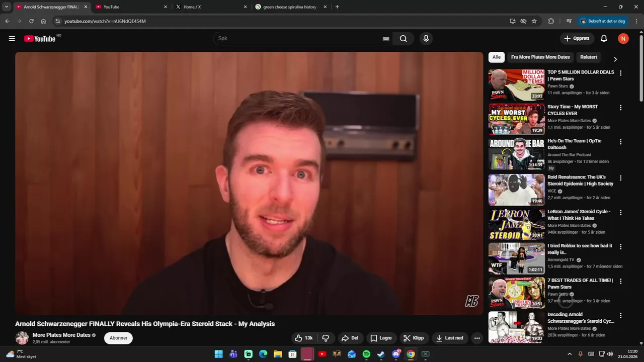The height and width of the screenshot is (362, 644).
Task: Switch to green cheese spirulina history tab
Action: (x=291, y=7)
